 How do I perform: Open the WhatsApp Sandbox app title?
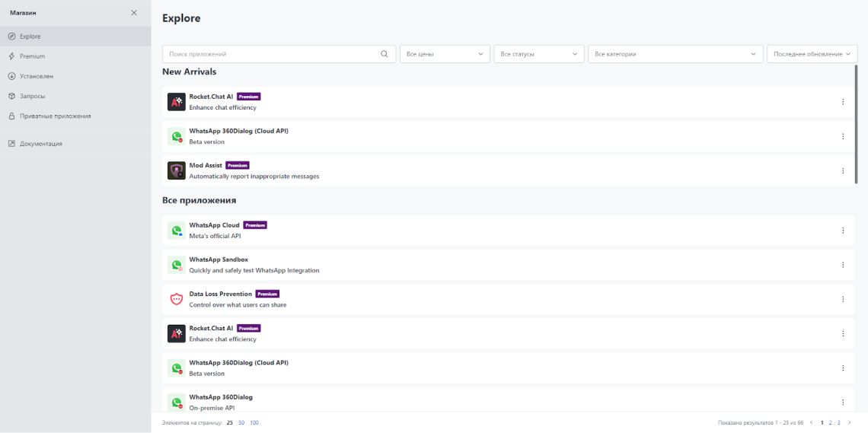(x=219, y=259)
